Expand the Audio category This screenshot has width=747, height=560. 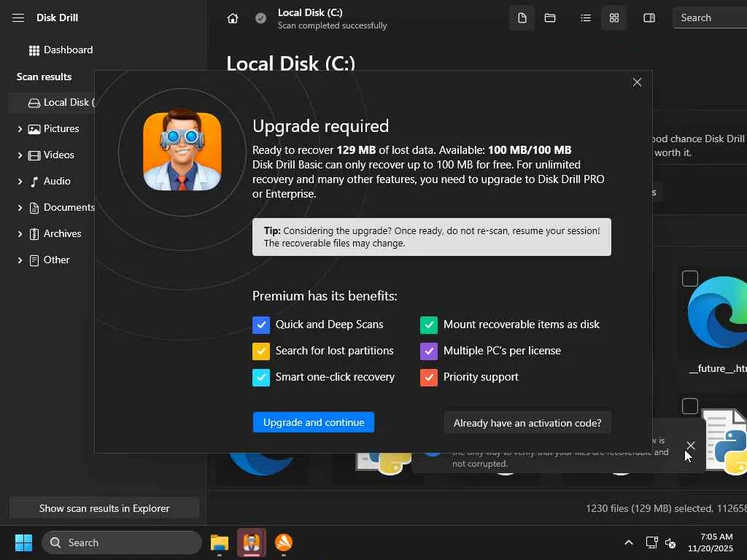coord(20,182)
